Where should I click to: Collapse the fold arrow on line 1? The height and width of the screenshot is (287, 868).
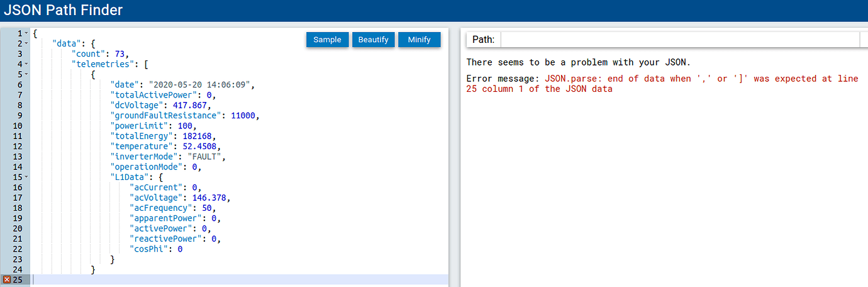pos(26,33)
